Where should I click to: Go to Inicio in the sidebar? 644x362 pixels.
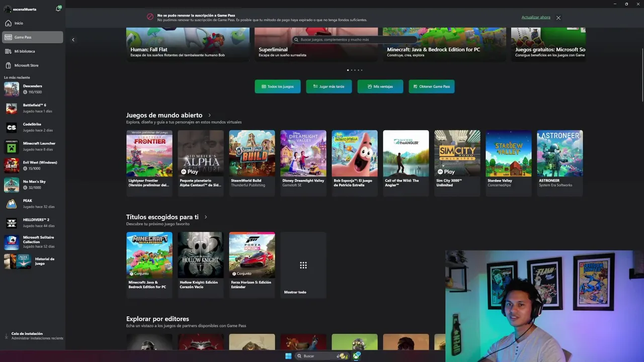(x=33, y=23)
